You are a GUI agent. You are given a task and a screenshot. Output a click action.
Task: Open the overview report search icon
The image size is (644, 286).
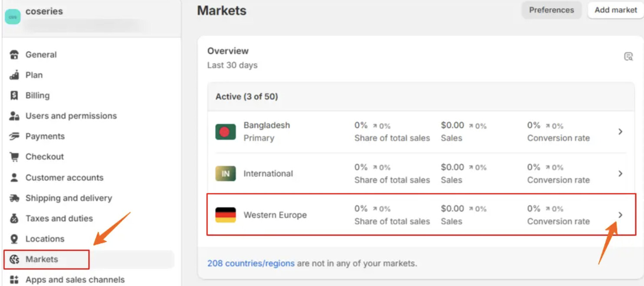click(x=628, y=57)
